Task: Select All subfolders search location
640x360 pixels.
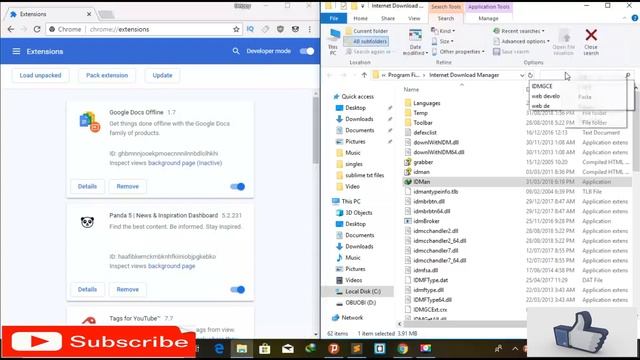Action: tap(366, 41)
